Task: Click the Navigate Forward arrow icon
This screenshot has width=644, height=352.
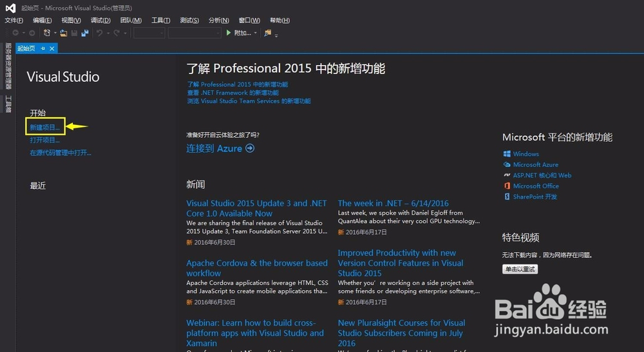Action: tap(32, 33)
